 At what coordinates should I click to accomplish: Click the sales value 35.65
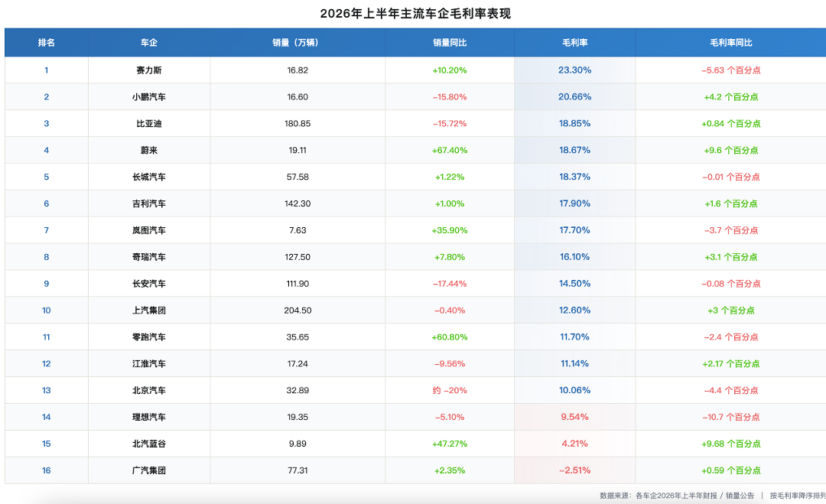click(298, 337)
